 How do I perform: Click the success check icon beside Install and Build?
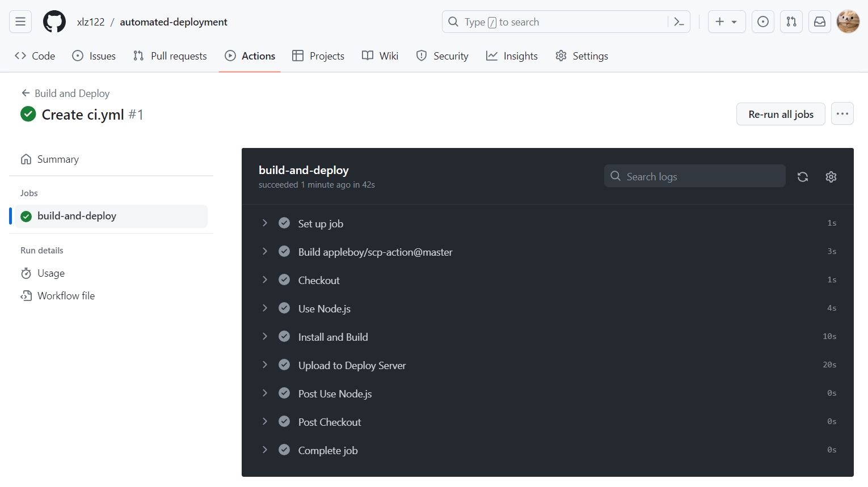click(284, 336)
